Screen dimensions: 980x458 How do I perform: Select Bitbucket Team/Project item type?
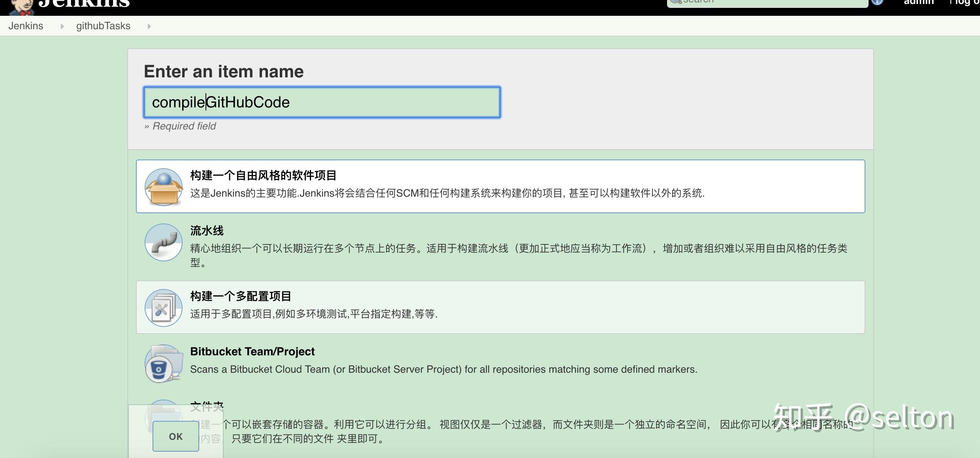(x=252, y=352)
